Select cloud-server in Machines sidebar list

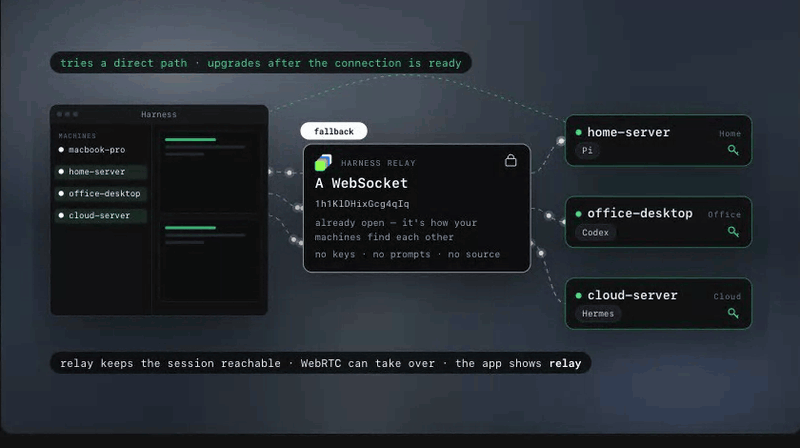point(101,215)
